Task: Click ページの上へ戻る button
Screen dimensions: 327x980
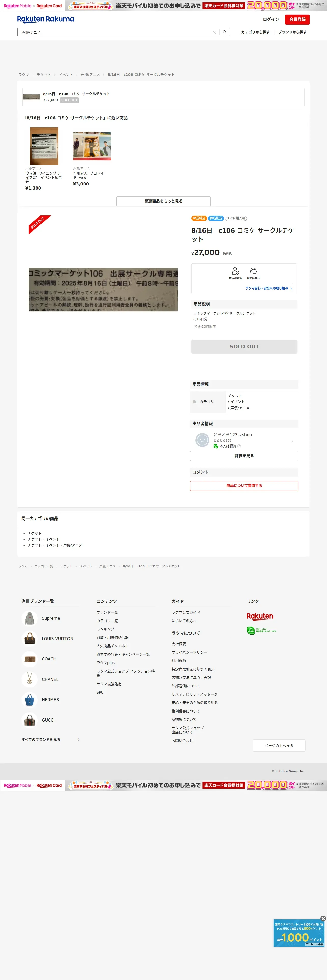Action: coord(279,746)
